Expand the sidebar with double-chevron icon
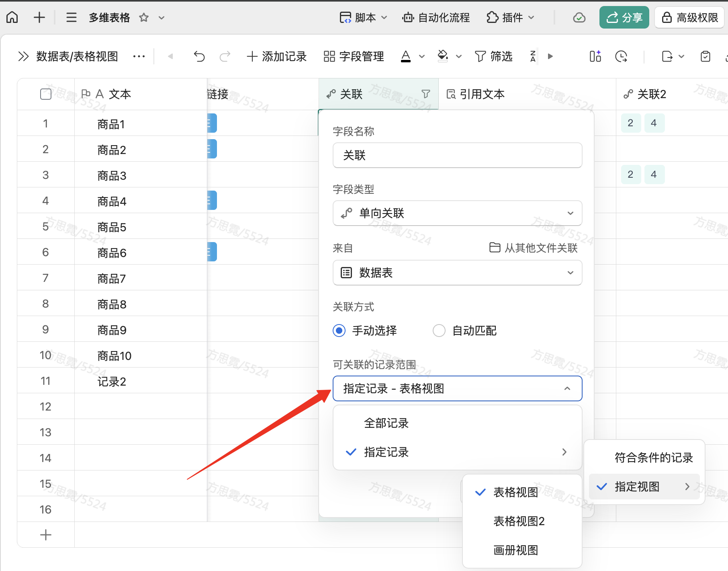Screen dimensions: 728x571 (x=23, y=57)
